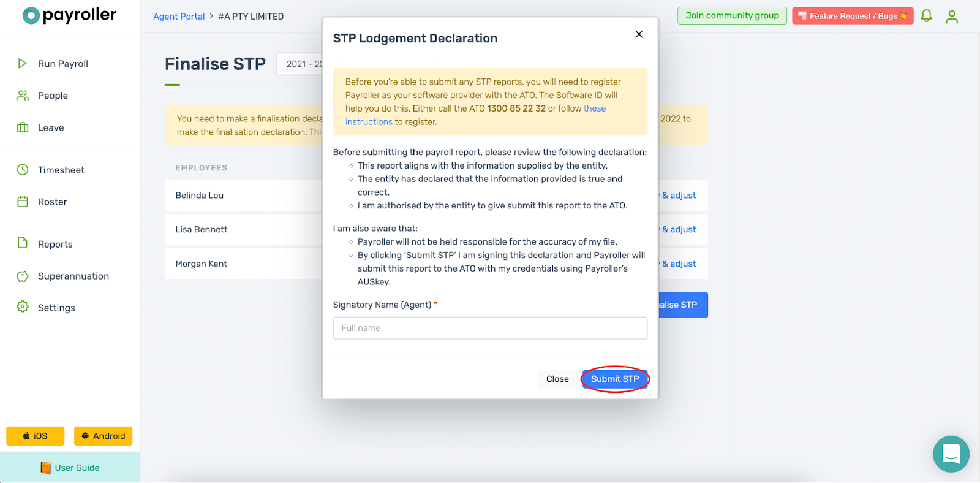Click the Submit STP button
This screenshot has width=980, height=483.
[x=615, y=379]
